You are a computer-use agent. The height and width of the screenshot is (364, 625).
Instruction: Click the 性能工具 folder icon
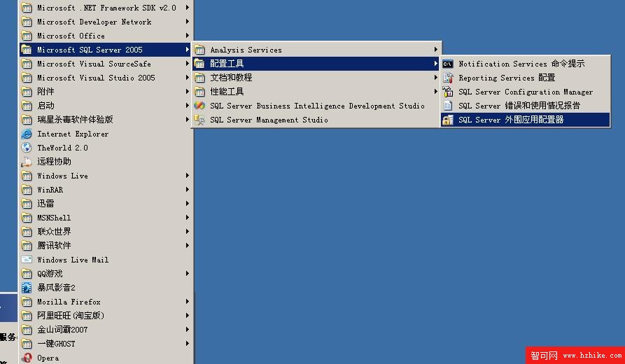(x=199, y=92)
